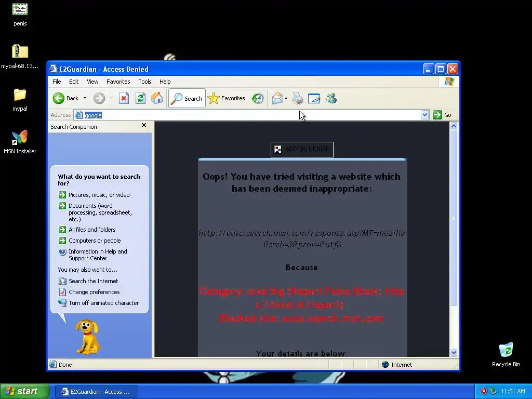This screenshot has height=399, width=532.
Task: Click the network connection tray icon
Action: [494, 391]
